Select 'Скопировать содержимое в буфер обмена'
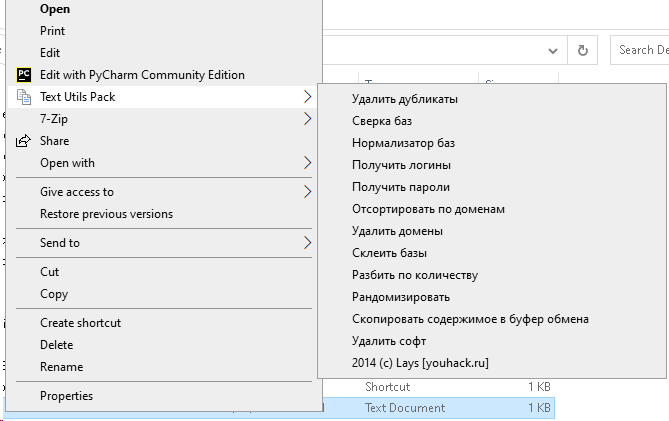The height and width of the screenshot is (421, 669). click(470, 319)
